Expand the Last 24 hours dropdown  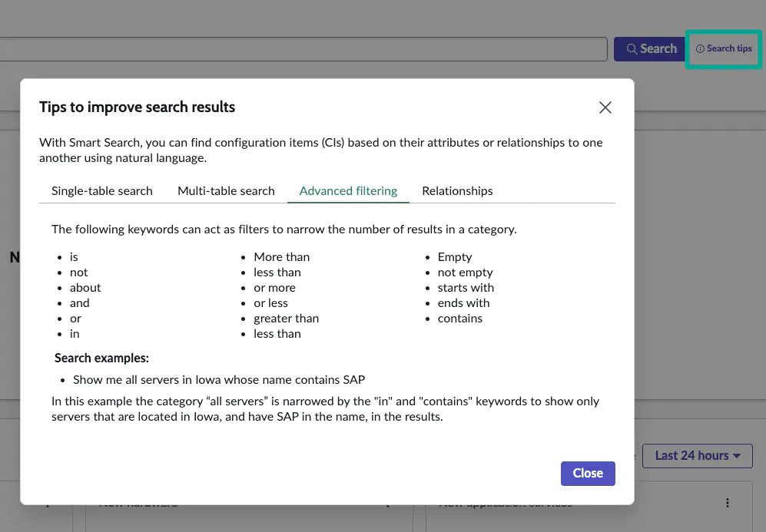[x=697, y=455]
